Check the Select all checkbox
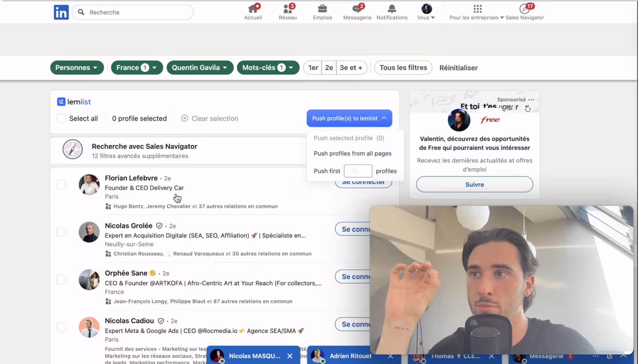 [61, 118]
